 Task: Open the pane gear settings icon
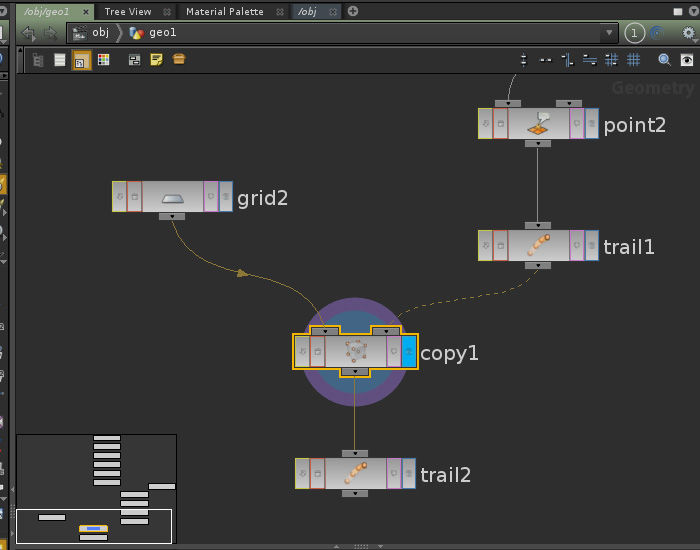click(x=688, y=33)
